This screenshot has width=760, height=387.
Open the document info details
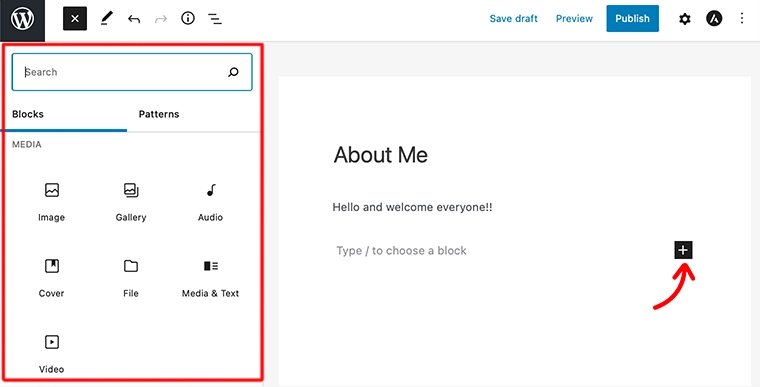(188, 18)
